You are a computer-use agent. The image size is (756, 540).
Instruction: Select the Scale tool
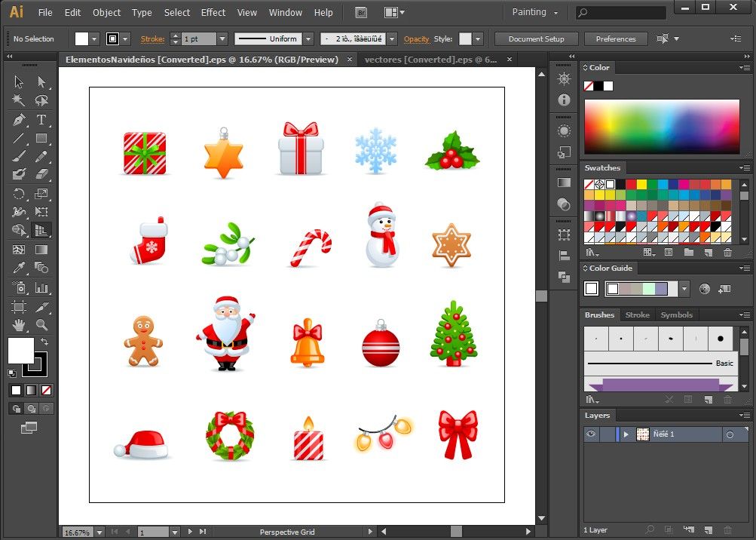pos(41,194)
